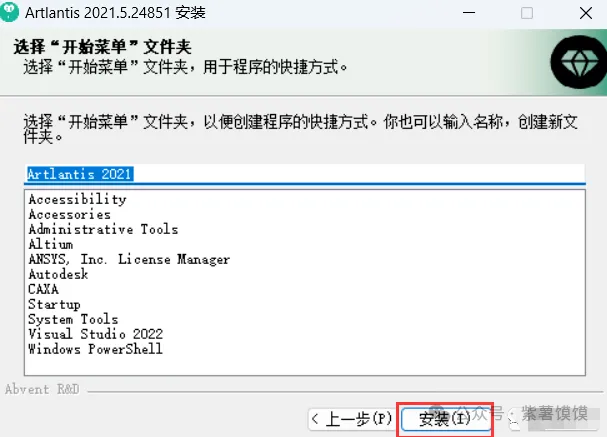Select the Windows PowerShell folder

point(95,349)
